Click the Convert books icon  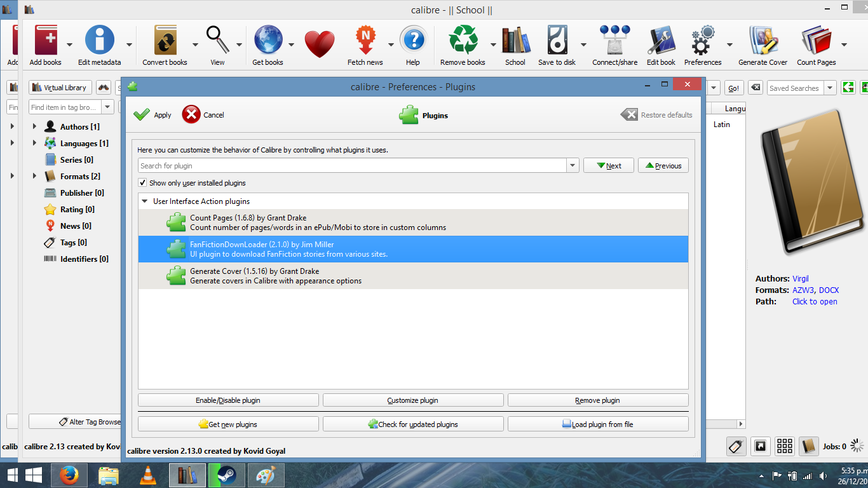[165, 40]
